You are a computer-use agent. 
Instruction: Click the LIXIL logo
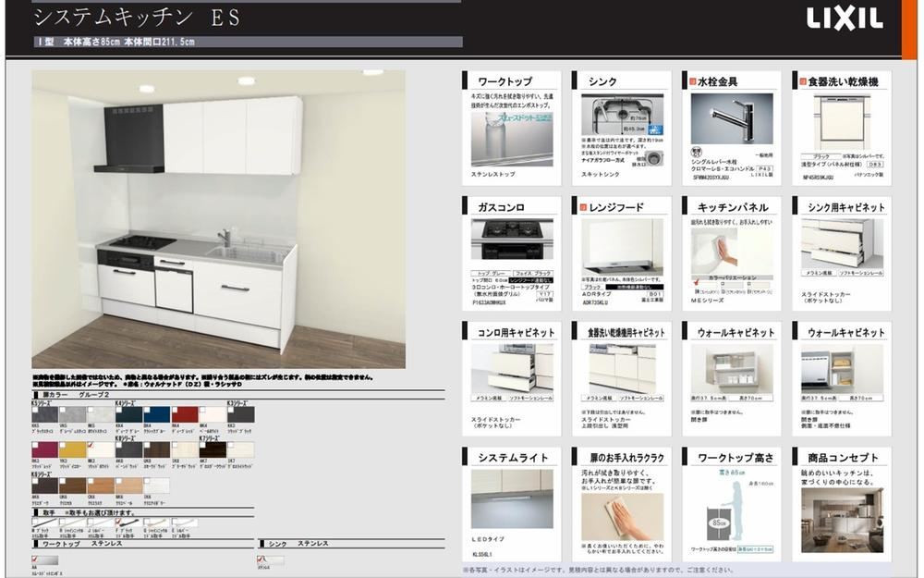pos(845,18)
